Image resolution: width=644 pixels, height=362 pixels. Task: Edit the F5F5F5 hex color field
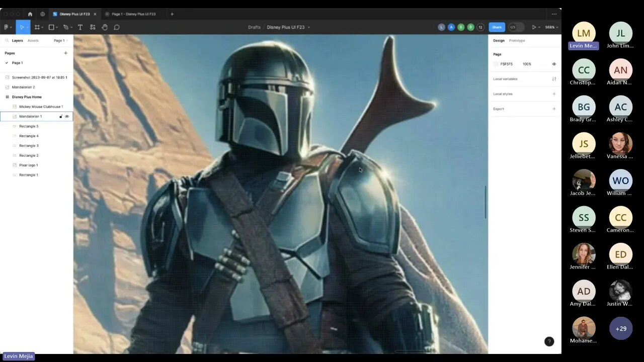click(x=507, y=64)
